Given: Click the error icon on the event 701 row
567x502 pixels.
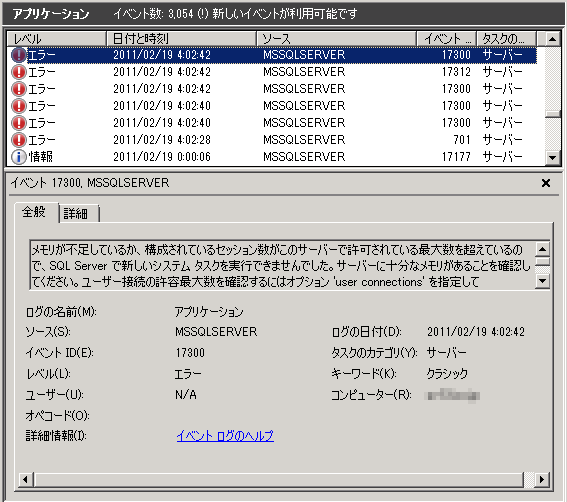Looking at the screenshot, I should (x=18, y=140).
